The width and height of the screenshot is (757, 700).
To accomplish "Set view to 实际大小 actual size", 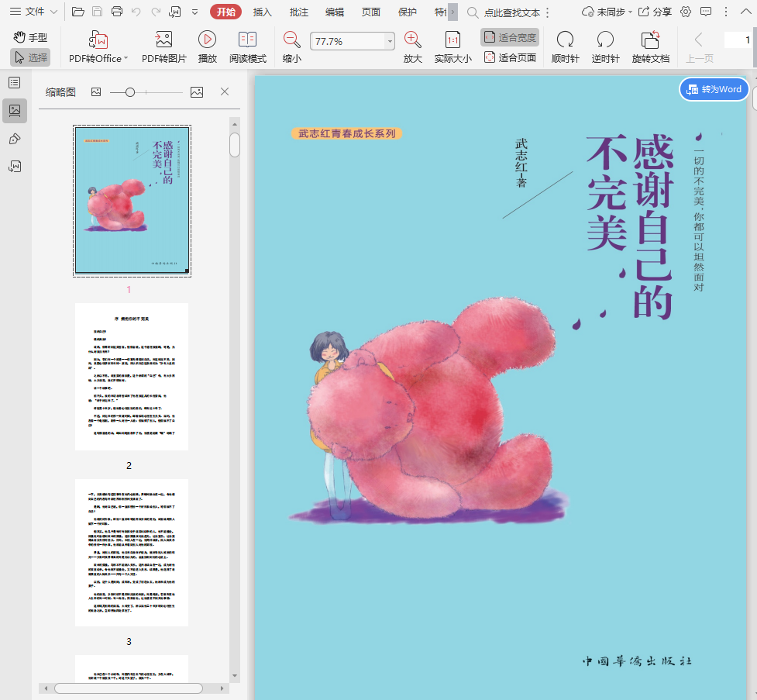I will tap(452, 40).
